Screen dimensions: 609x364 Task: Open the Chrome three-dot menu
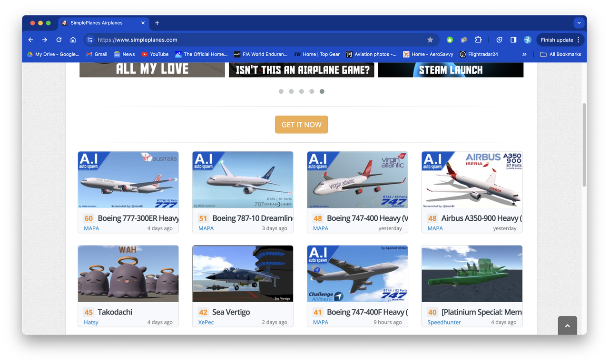tap(579, 40)
